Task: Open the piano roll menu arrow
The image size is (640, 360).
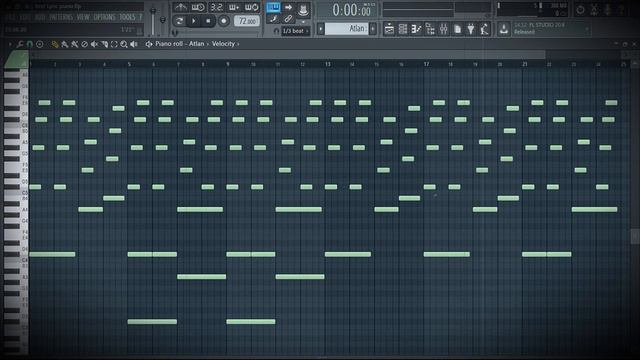Action: (x=10, y=44)
